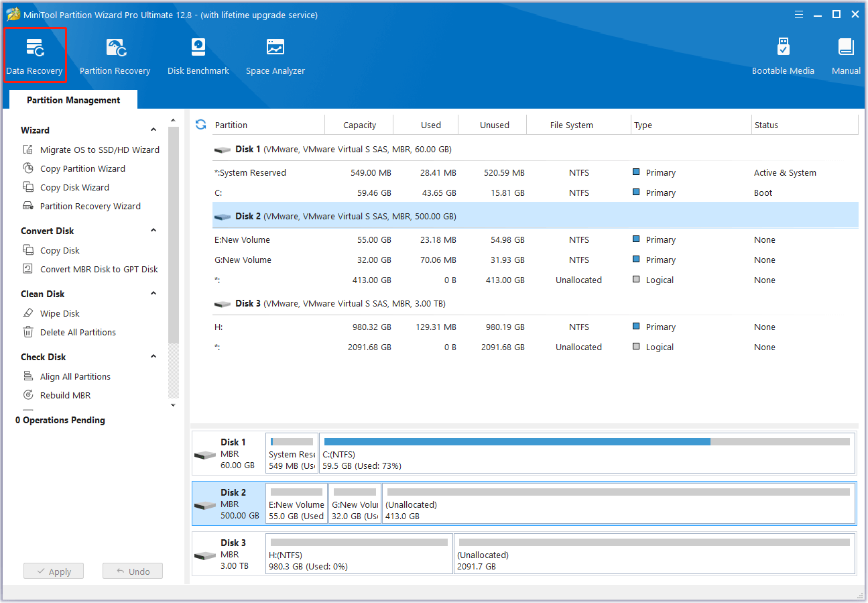Click the E:New Volume block in disk map

(296, 503)
